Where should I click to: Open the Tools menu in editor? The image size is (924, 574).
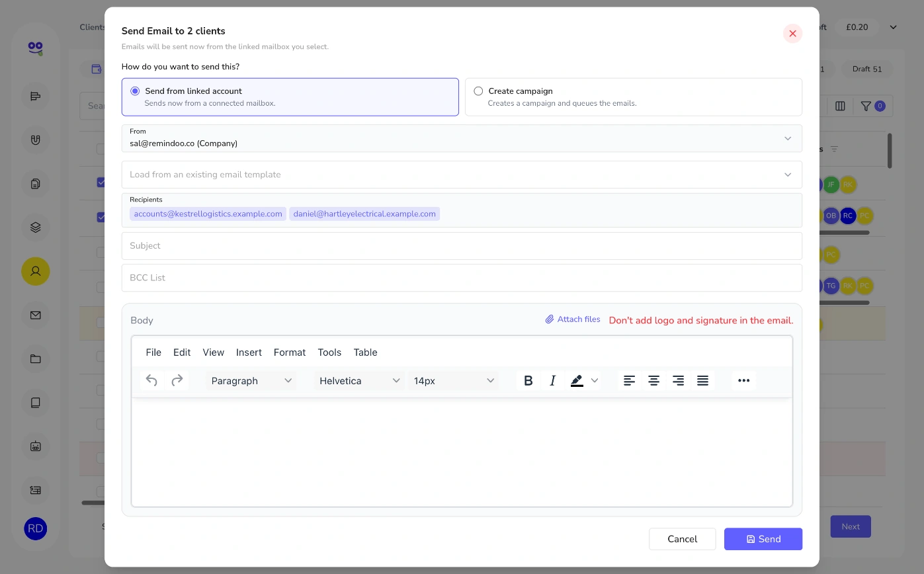click(329, 352)
